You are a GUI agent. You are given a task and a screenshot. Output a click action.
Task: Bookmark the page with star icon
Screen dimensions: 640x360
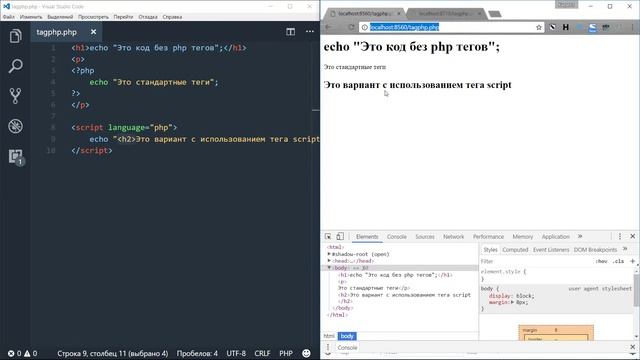tap(539, 27)
